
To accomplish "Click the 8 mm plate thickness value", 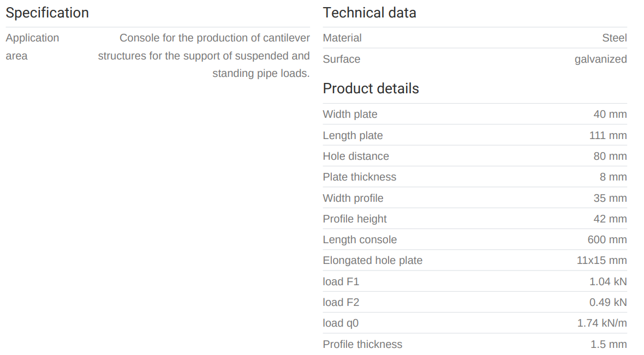I will (613, 177).
